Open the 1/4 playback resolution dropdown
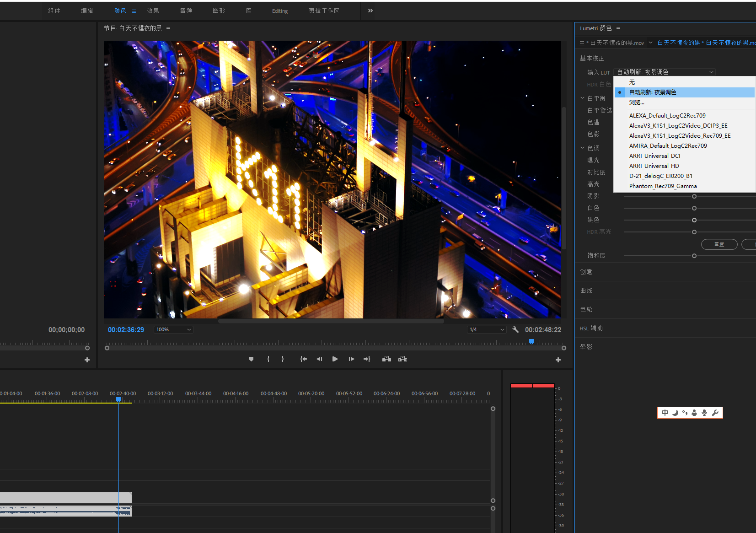 click(x=487, y=329)
